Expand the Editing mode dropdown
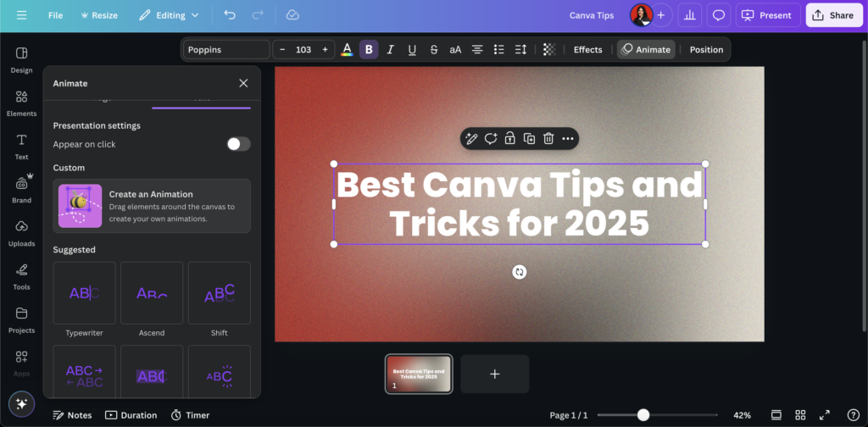This screenshot has height=427, width=868. click(169, 15)
